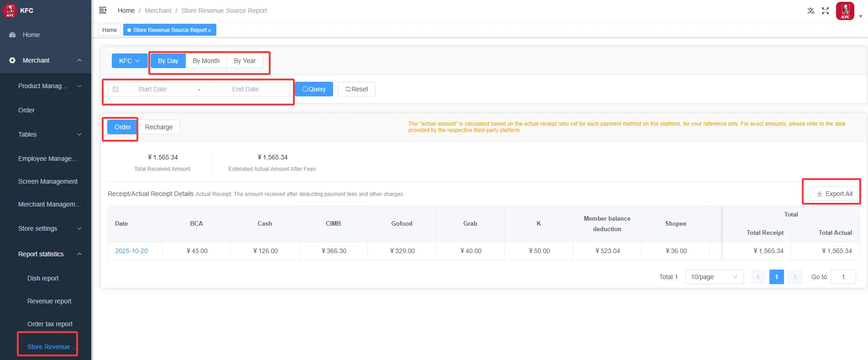The width and height of the screenshot is (868, 360).
Task: Select the By Day view
Action: pyautogui.click(x=168, y=61)
